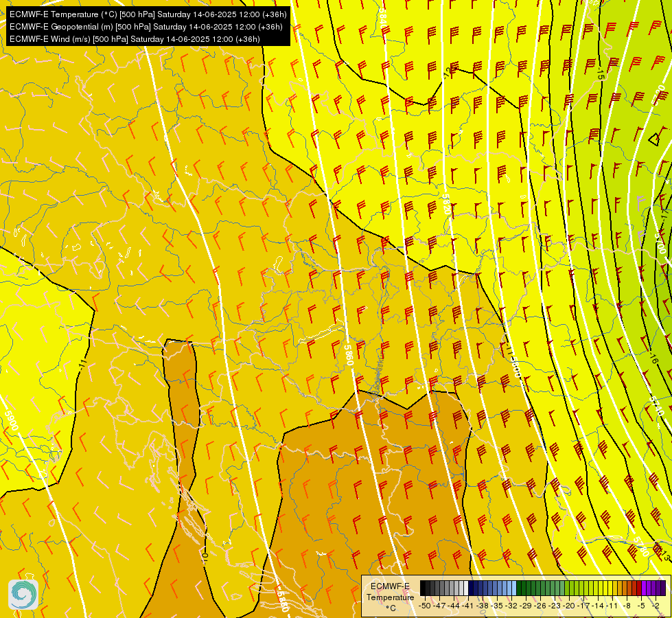Click the legend value -29
This screenshot has width=672, height=618.
click(x=525, y=606)
